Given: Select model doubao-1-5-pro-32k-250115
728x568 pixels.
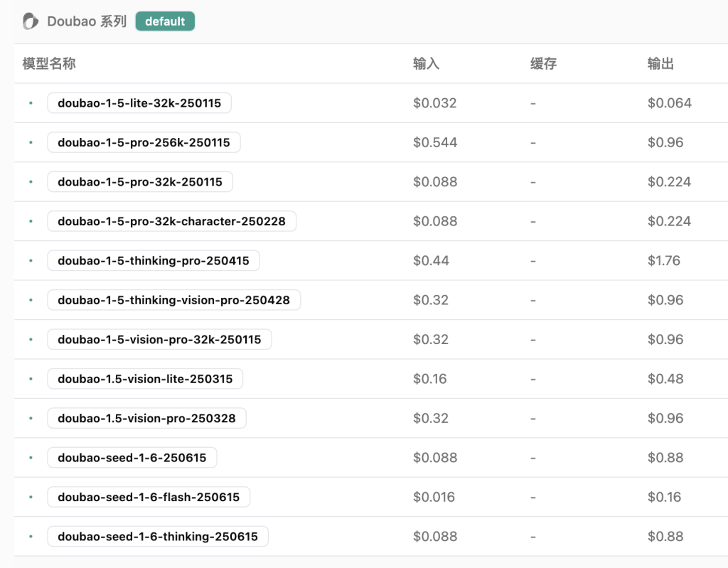Looking at the screenshot, I should 140,182.
